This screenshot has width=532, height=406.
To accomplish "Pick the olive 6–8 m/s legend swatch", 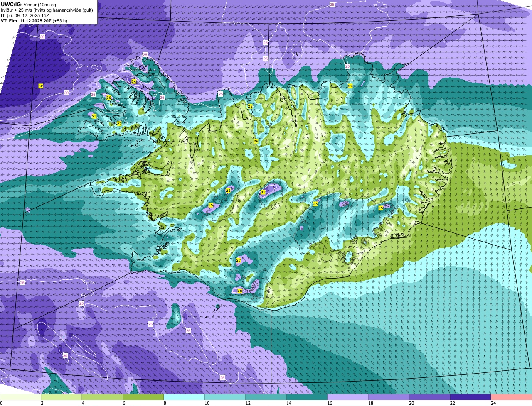I will click(143, 397).
